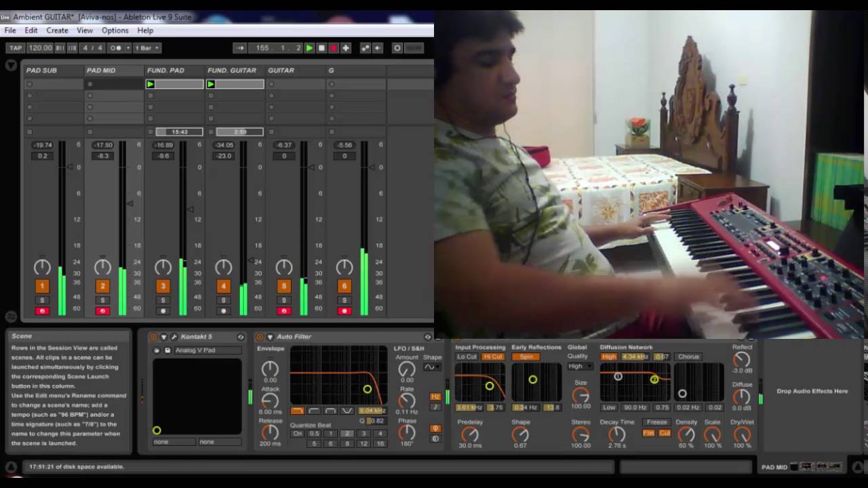Fold the Kontakt 5 device triangle
This screenshot has height=488, width=868.
coord(163,337)
